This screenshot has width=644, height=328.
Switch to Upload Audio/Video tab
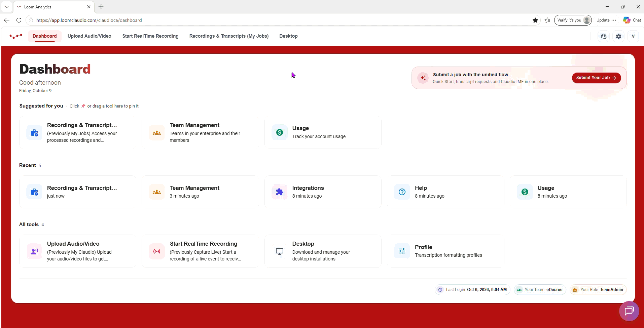pyautogui.click(x=90, y=36)
